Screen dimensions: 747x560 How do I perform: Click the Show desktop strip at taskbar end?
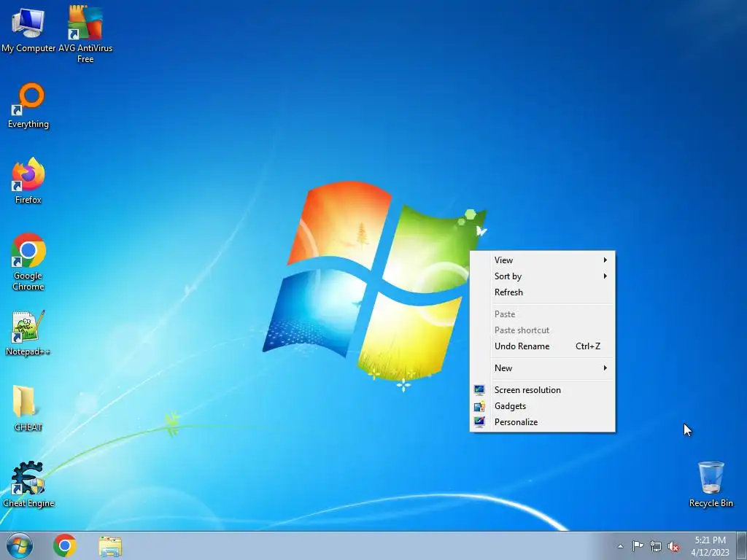click(742, 545)
